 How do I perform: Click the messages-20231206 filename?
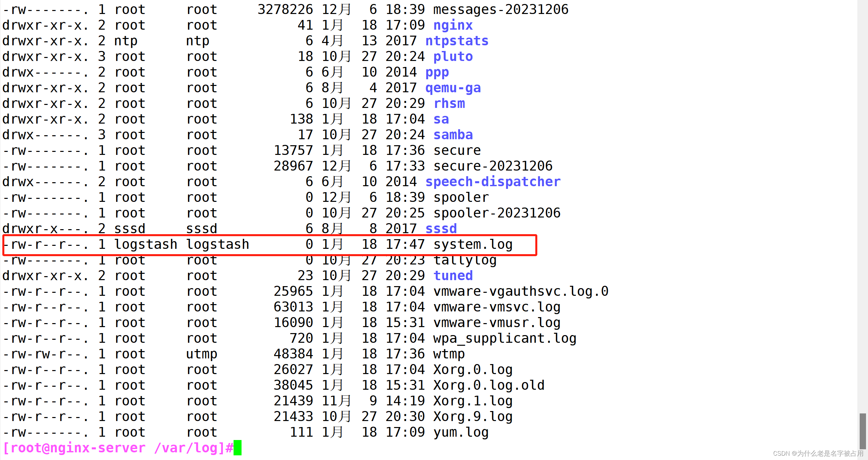click(500, 9)
